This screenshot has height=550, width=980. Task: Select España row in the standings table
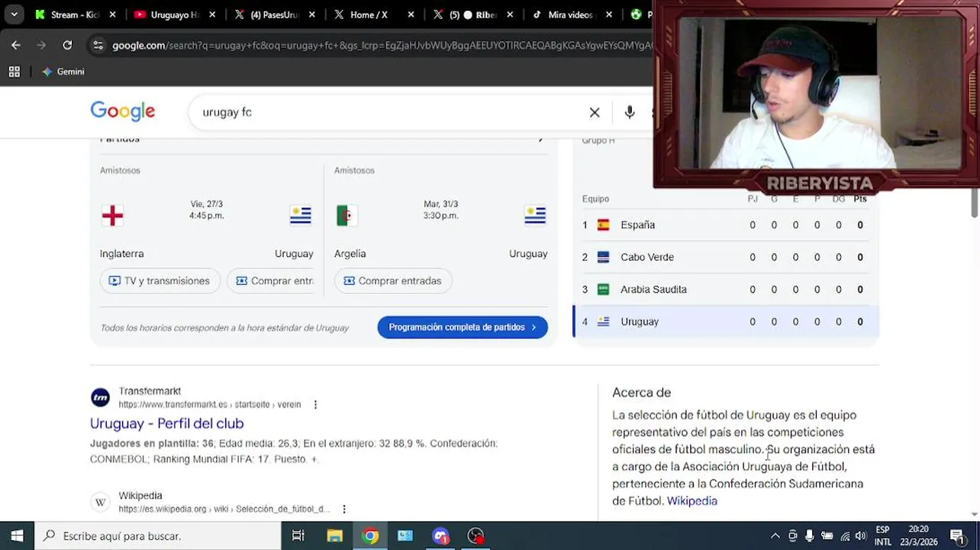point(726,225)
